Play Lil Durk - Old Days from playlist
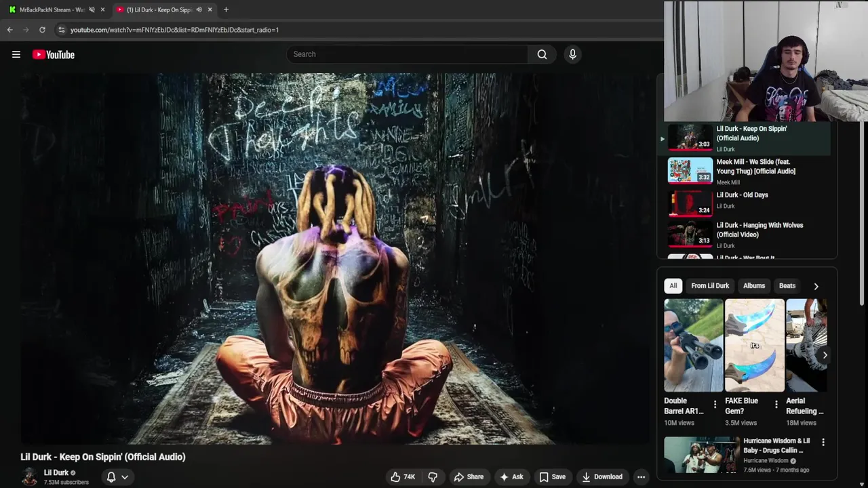Screen dimensions: 868x488 (744, 203)
